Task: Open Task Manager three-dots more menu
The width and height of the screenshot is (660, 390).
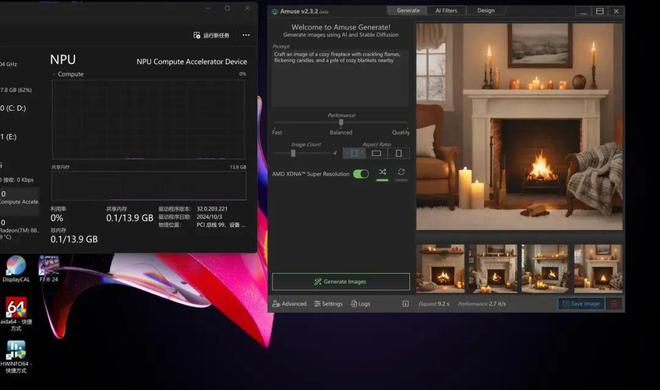Action: point(246,35)
